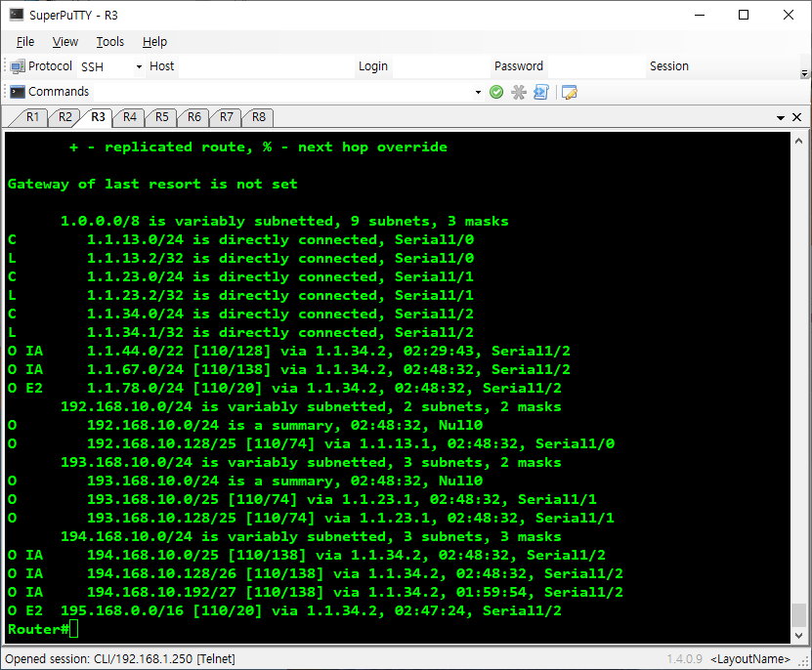
Task: Minimize the SuperPuTTY window
Action: pyautogui.click(x=700, y=15)
